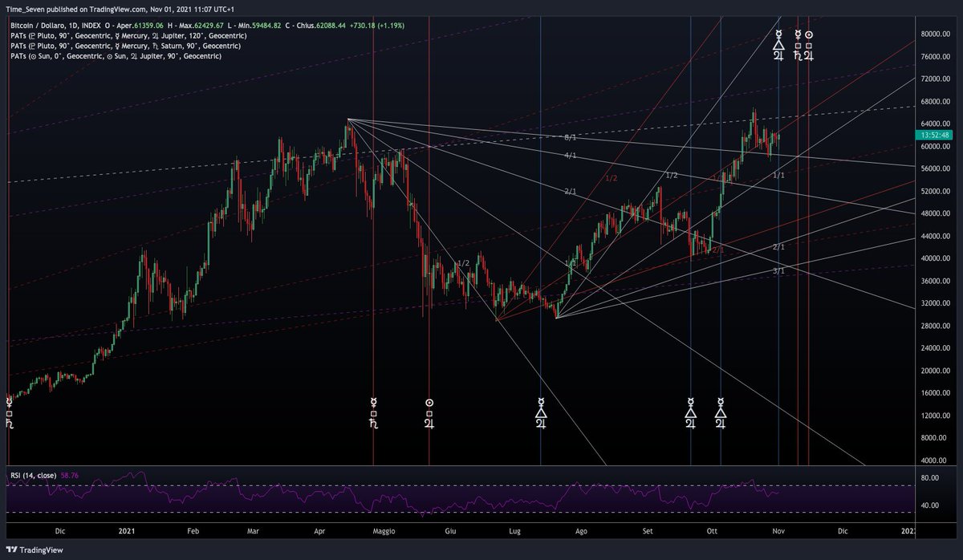Click the 2021 label on time axis
This screenshot has width=963, height=560.
[127, 531]
